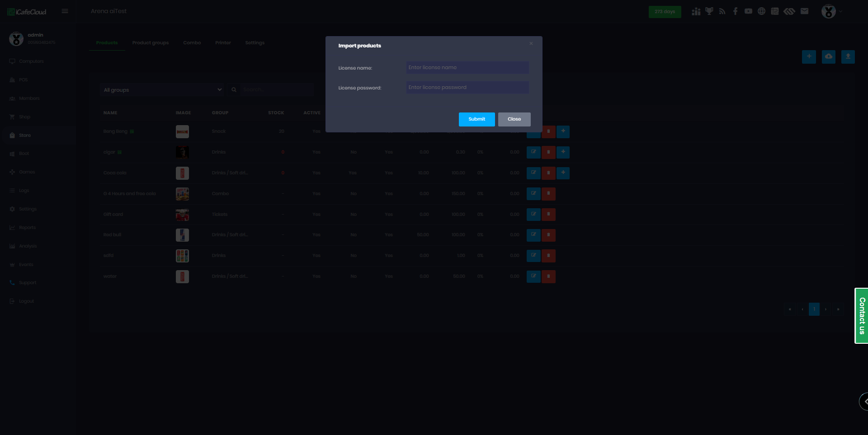Add stock for Bong Bong

[x=563, y=132]
